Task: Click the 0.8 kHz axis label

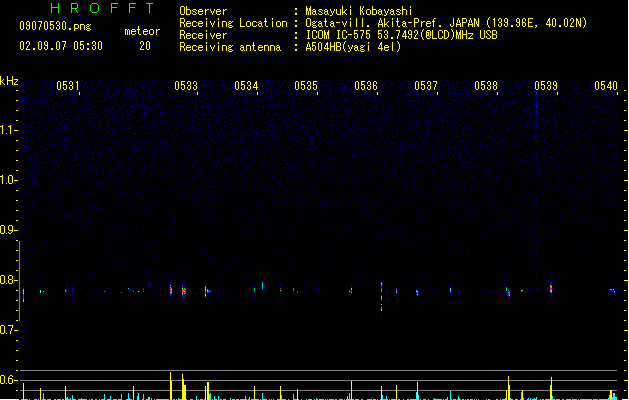Action: (x=8, y=280)
